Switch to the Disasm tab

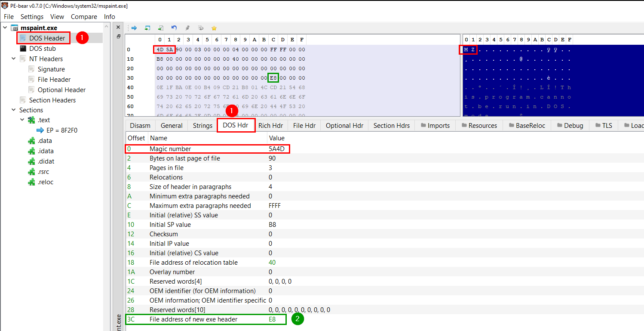tap(140, 126)
